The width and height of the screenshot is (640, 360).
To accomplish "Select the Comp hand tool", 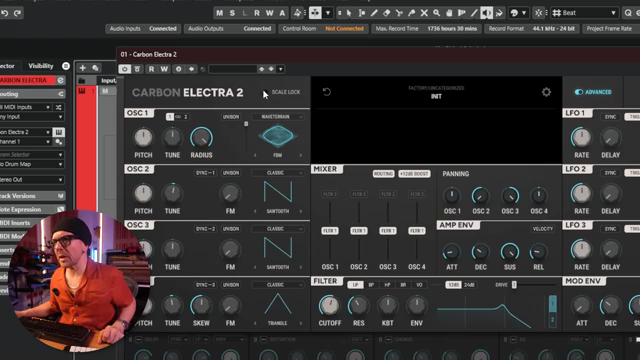I will [x=449, y=13].
